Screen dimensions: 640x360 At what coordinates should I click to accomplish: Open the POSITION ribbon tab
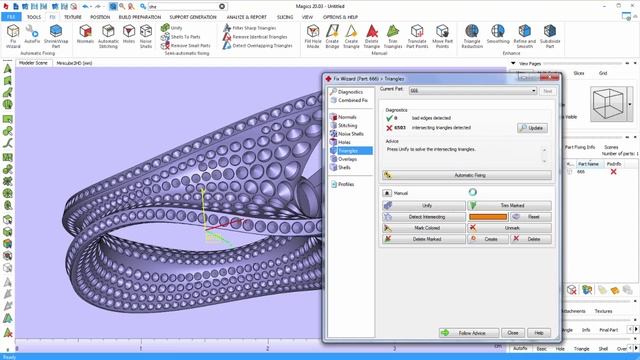pos(100,17)
